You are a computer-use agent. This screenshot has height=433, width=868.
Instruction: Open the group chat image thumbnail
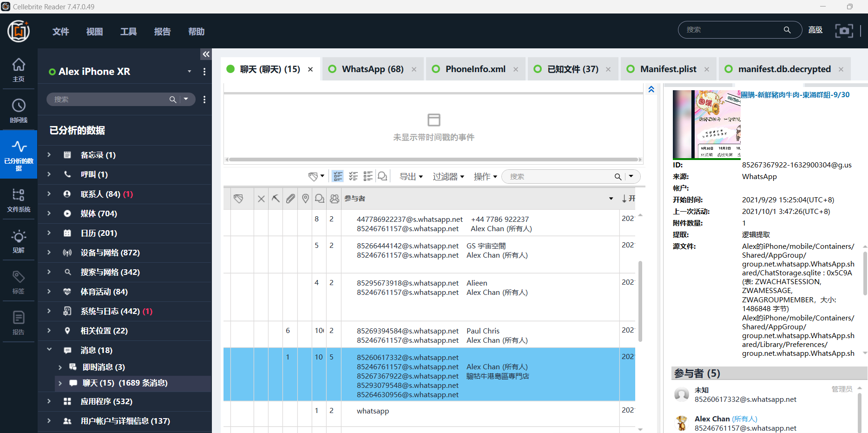tap(706, 125)
